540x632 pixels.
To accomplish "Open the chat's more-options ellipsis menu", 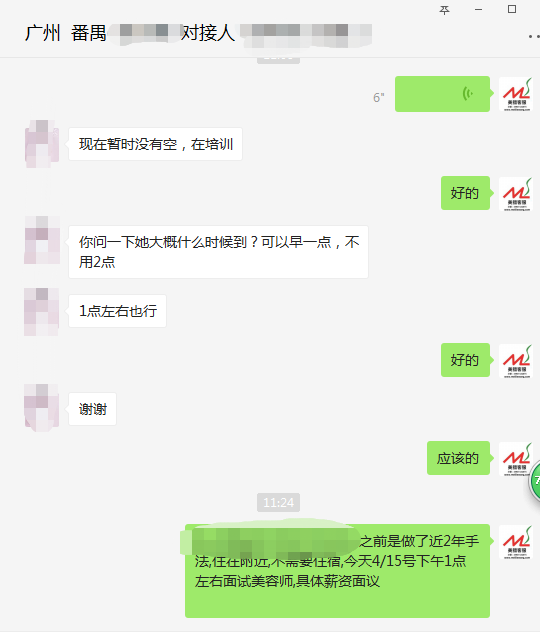I will tap(534, 36).
